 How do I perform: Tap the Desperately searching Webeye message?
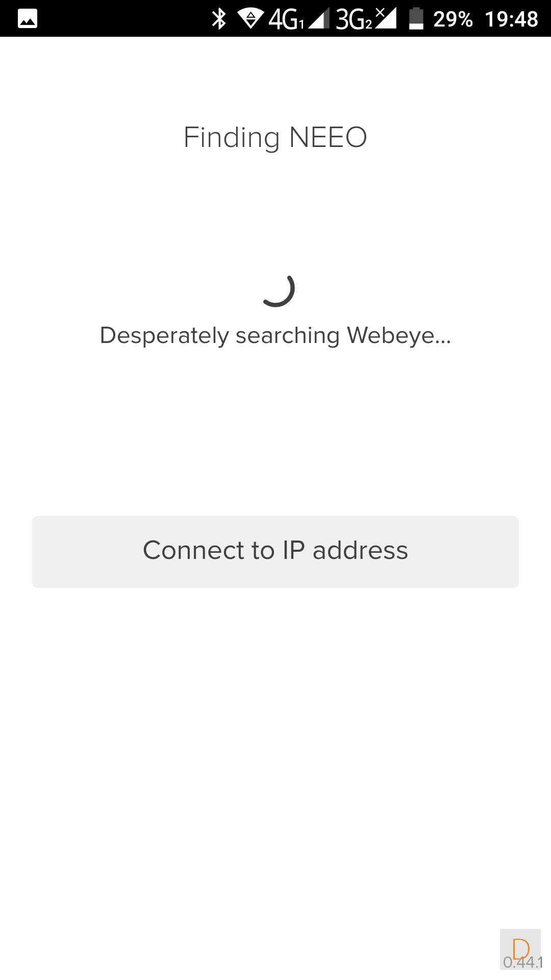pos(275,336)
